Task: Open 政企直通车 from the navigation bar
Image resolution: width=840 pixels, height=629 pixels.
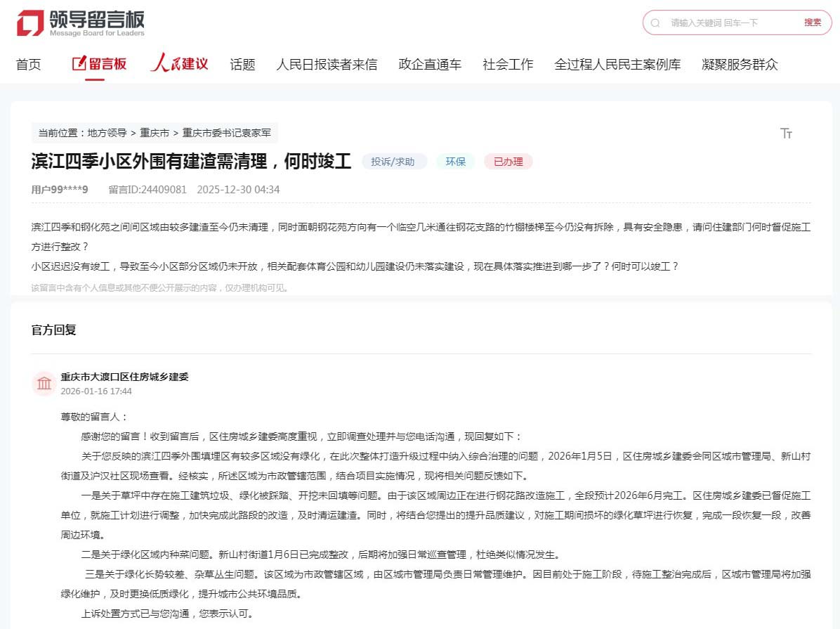Action: (429, 64)
